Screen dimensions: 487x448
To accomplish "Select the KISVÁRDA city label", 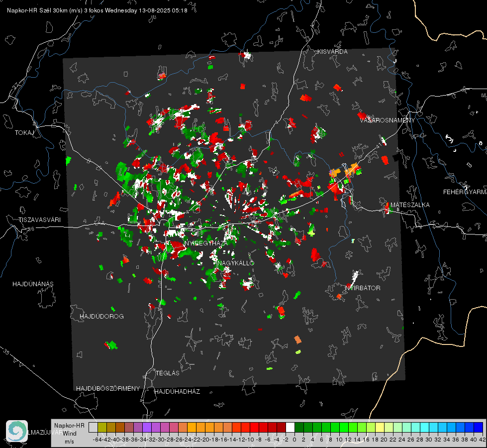I will click(x=332, y=52).
